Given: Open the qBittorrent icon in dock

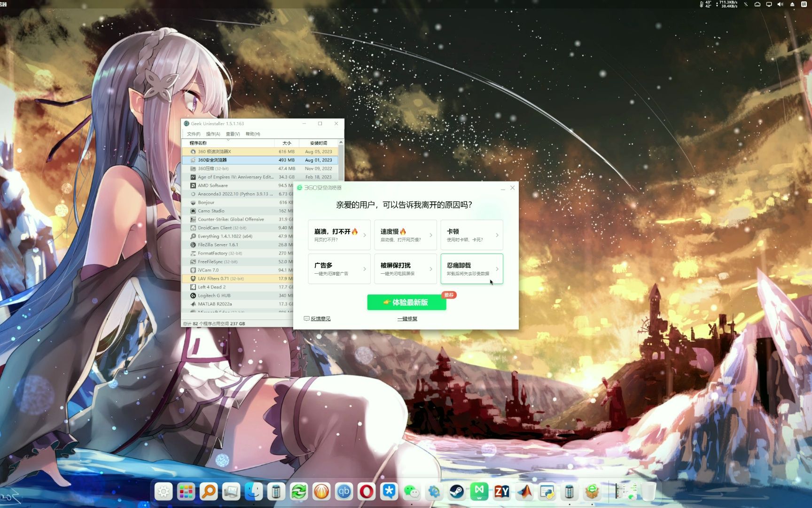Looking at the screenshot, I should 344,492.
